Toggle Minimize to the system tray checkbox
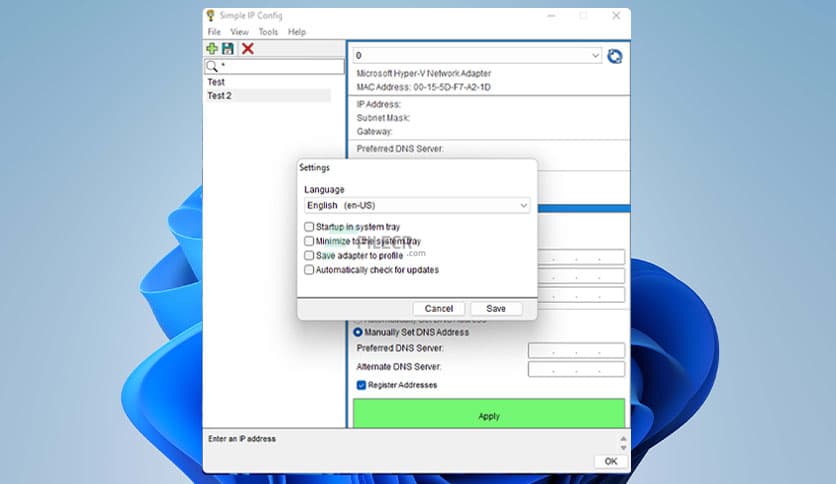The width and height of the screenshot is (836, 484). [309, 241]
